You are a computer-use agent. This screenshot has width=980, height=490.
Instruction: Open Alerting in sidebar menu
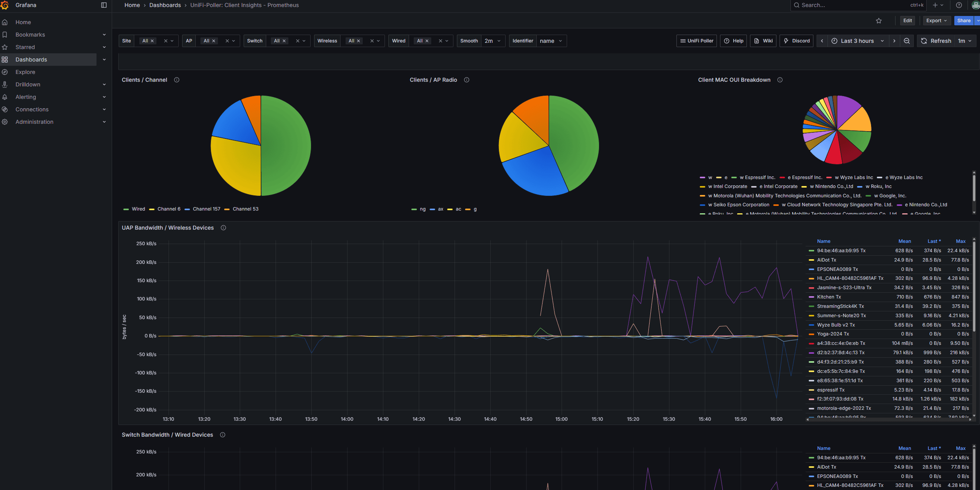coord(26,97)
